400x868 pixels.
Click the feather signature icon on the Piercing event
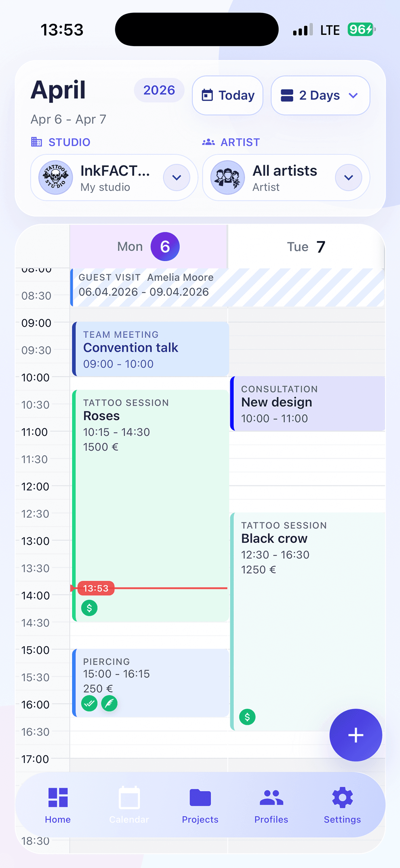pyautogui.click(x=109, y=703)
